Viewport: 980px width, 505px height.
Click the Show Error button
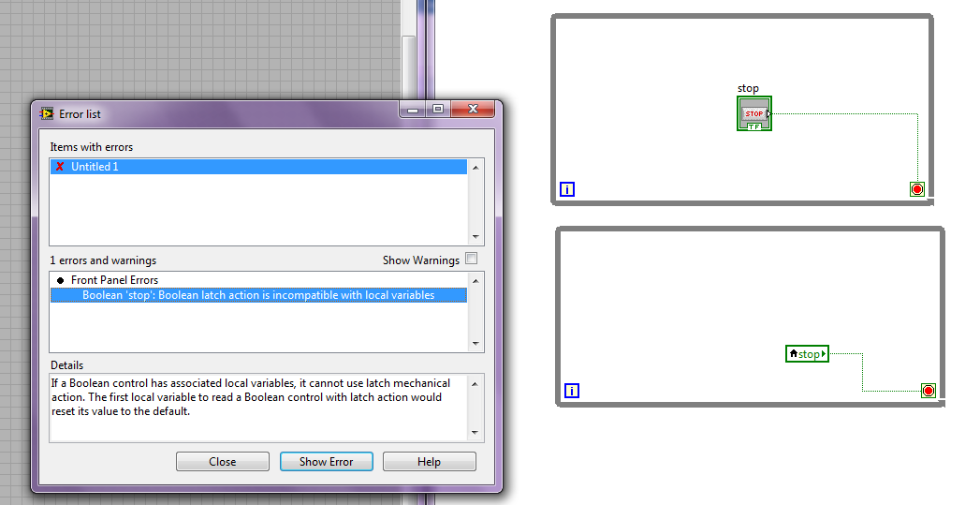[x=327, y=461]
